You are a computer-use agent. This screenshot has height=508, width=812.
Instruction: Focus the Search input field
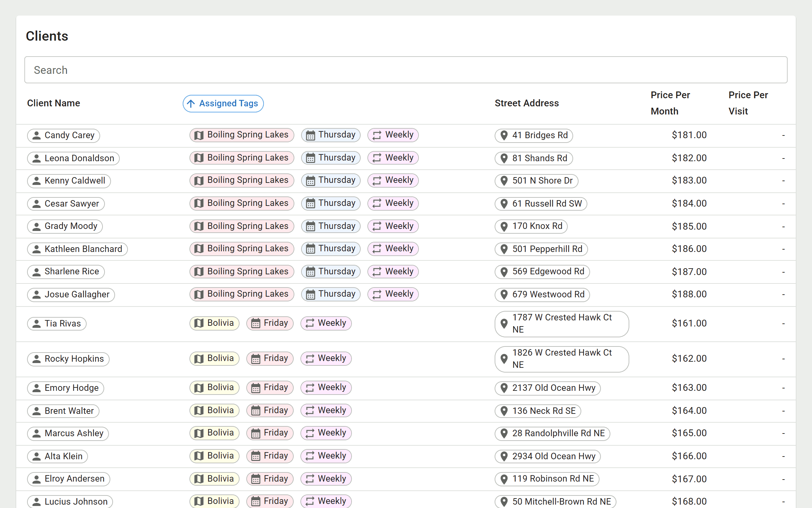405,70
